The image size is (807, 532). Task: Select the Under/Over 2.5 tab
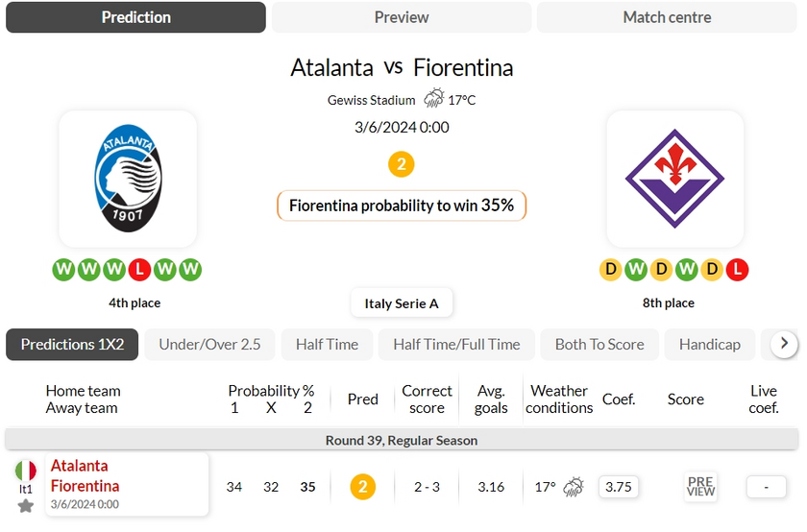209,344
